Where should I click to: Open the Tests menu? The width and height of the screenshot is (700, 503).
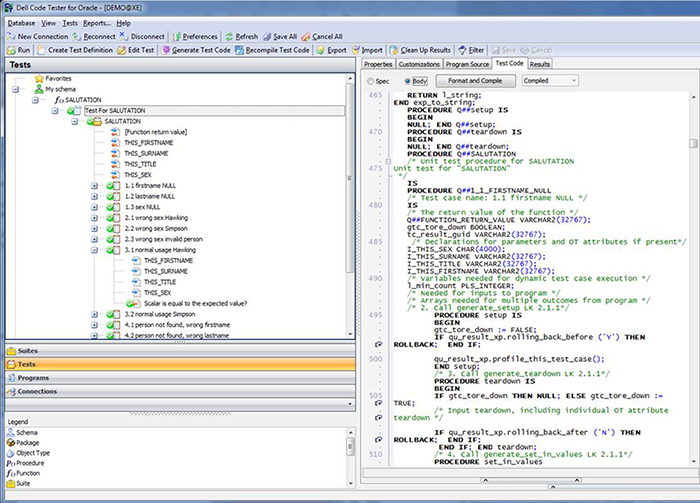pyautogui.click(x=70, y=23)
